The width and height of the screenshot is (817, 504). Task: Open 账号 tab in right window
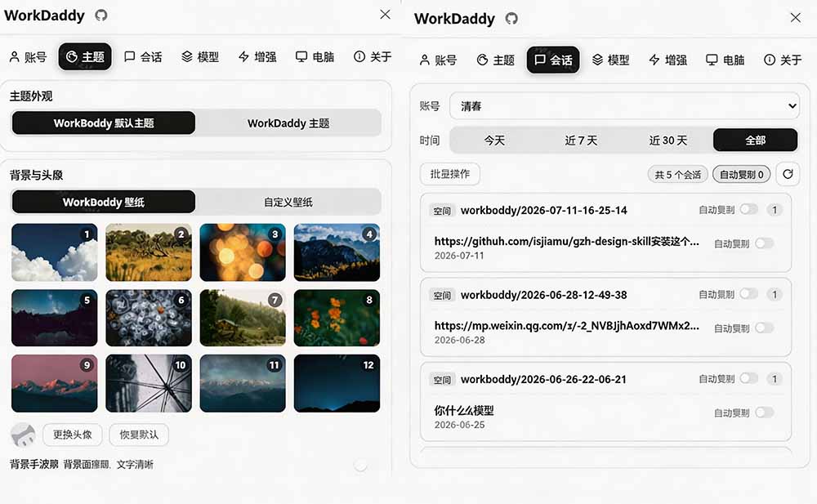click(438, 60)
